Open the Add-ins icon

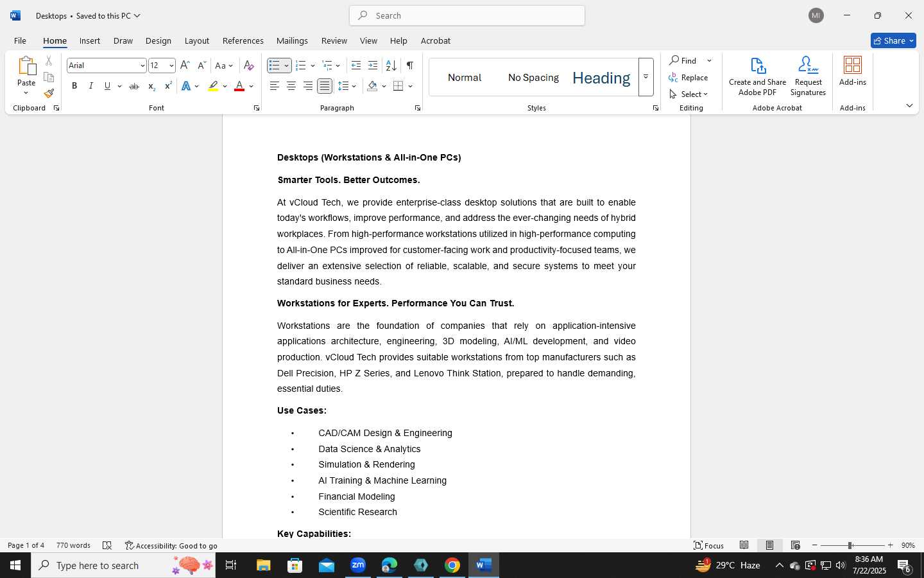[853, 71]
